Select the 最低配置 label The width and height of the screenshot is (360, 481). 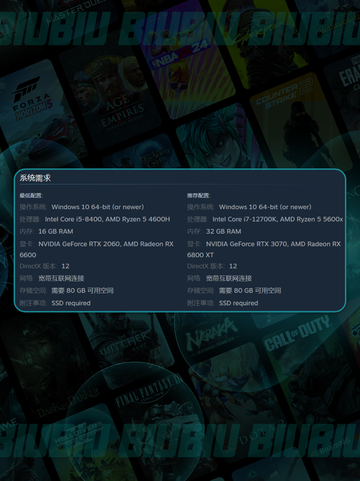pyautogui.click(x=31, y=195)
